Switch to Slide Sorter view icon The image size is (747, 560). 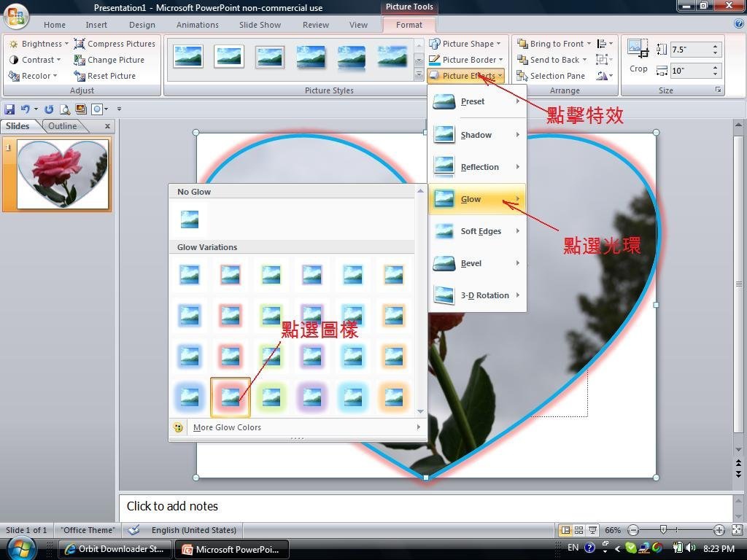pos(578,530)
